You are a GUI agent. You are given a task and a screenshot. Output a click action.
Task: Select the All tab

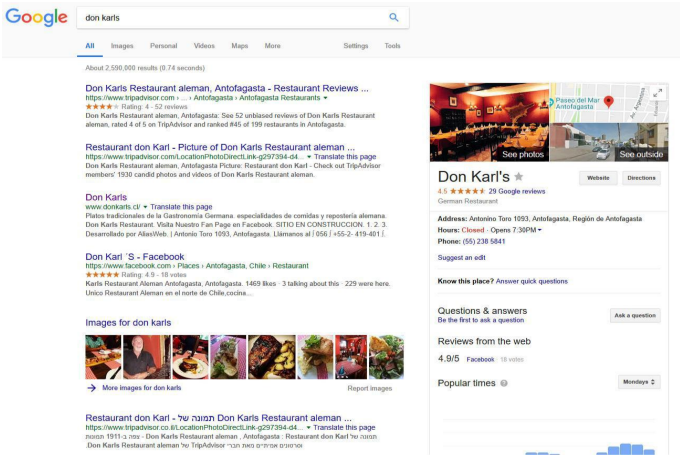[90, 46]
